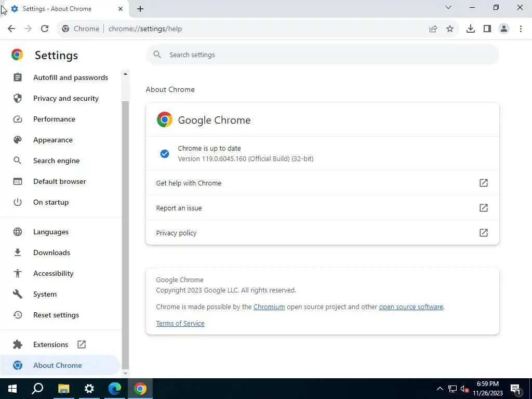Click the muted volume tray icon

pos(464,389)
